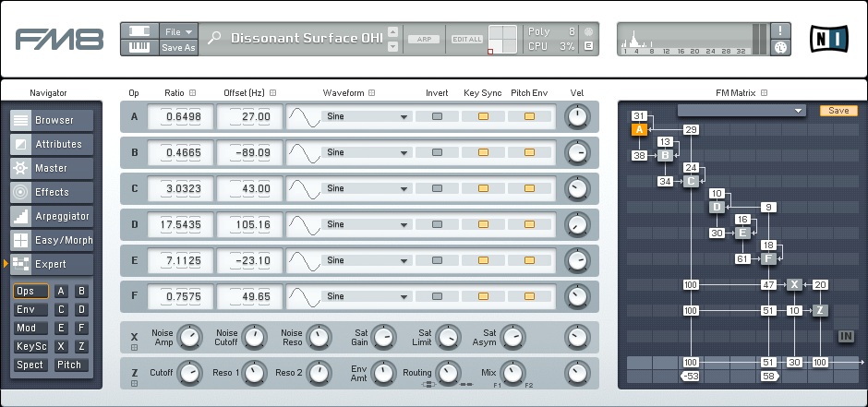This screenshot has height=407, width=868.
Task: Toggle Key Sync for operator D
Action: tap(483, 224)
